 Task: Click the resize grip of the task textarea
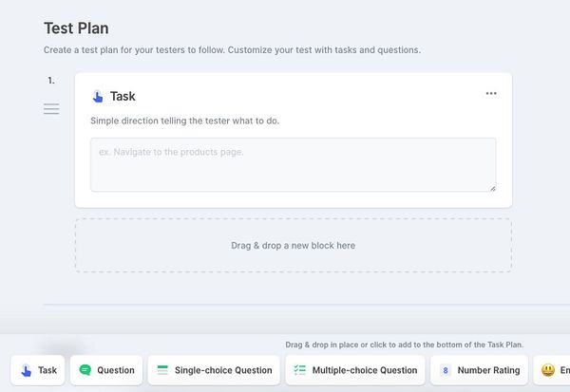pos(492,188)
